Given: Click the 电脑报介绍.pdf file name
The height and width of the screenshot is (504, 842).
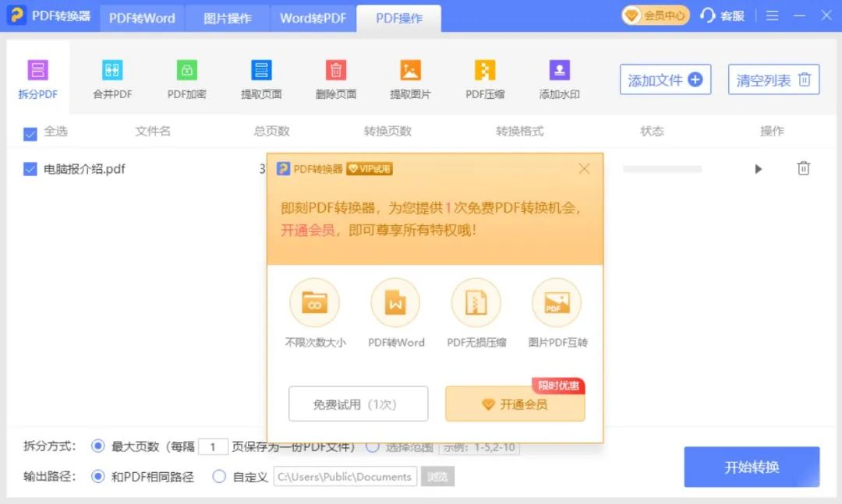Looking at the screenshot, I should point(84,169).
